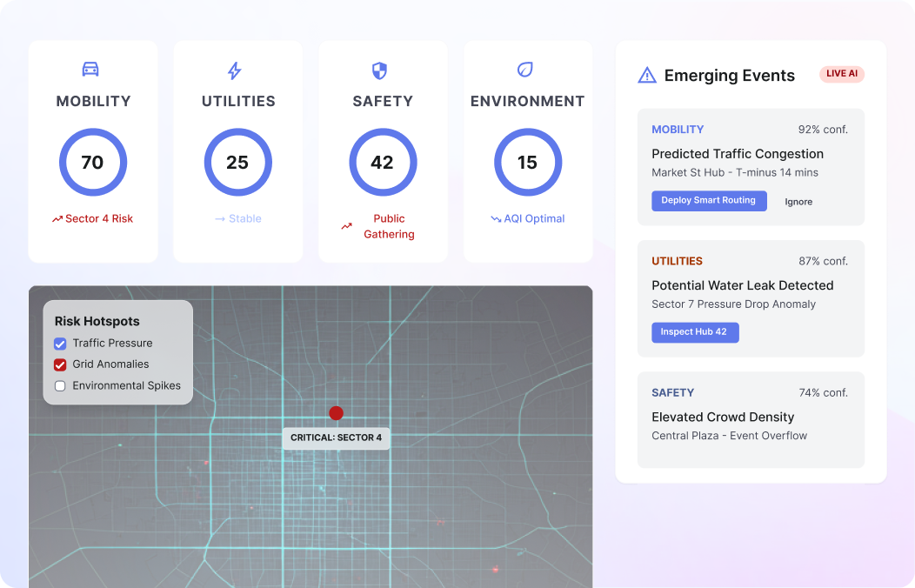Screen dimensions: 915x588
Task: Deploy Smart Routing for traffic congestion
Action: click(709, 201)
